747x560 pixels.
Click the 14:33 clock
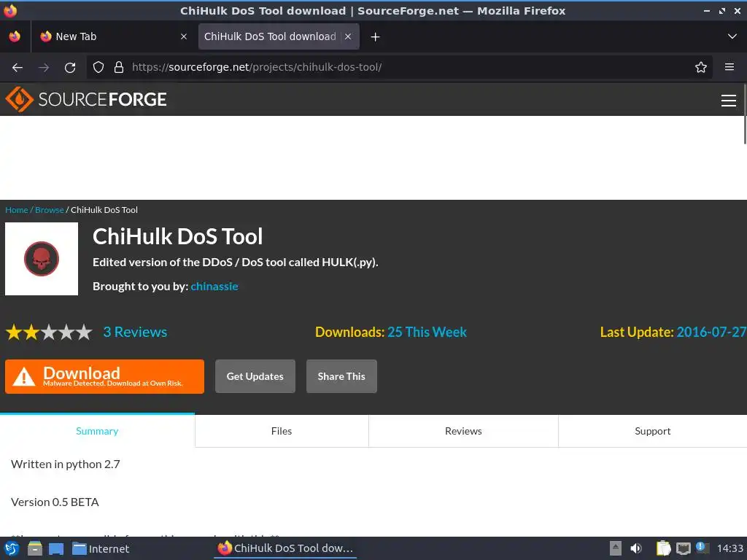click(729, 548)
